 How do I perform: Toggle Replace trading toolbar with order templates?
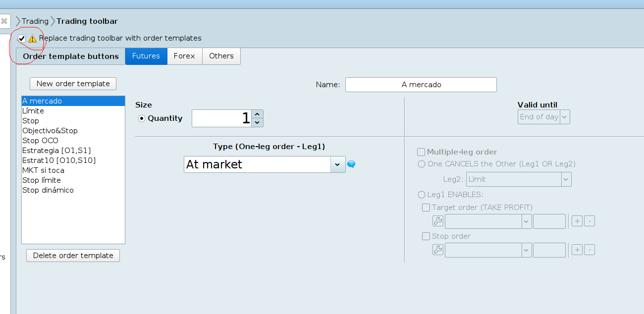(x=22, y=39)
